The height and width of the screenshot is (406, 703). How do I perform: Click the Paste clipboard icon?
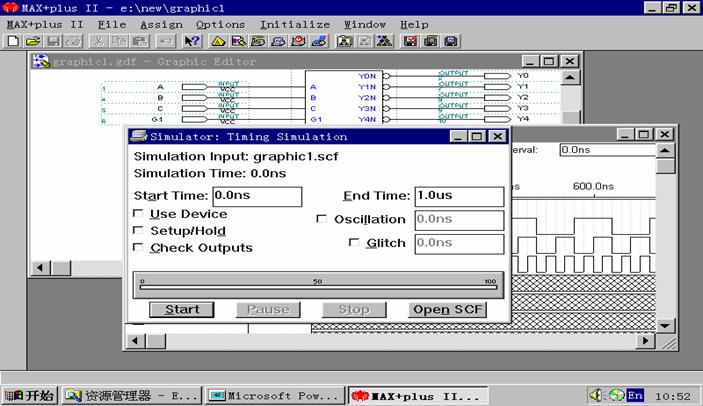click(x=139, y=41)
